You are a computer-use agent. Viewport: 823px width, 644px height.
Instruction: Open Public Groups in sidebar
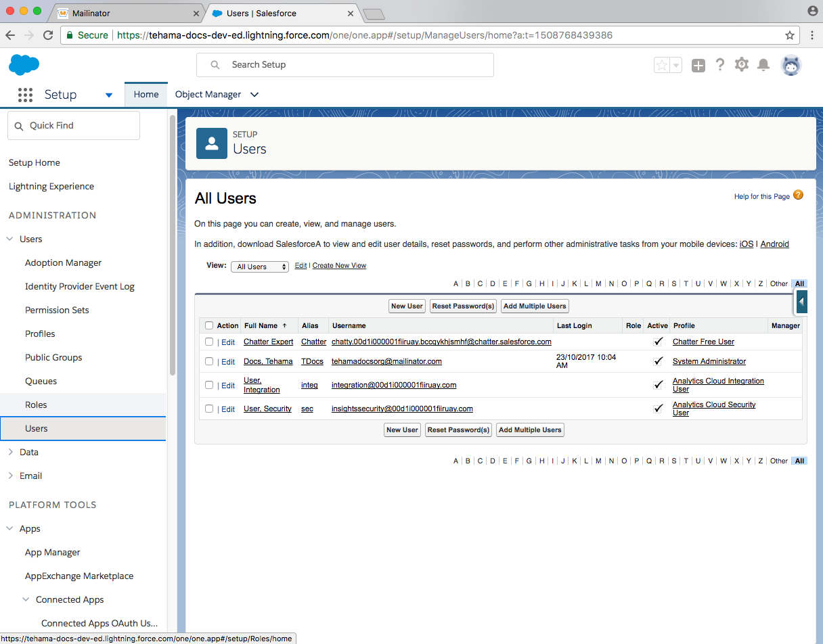click(x=53, y=357)
